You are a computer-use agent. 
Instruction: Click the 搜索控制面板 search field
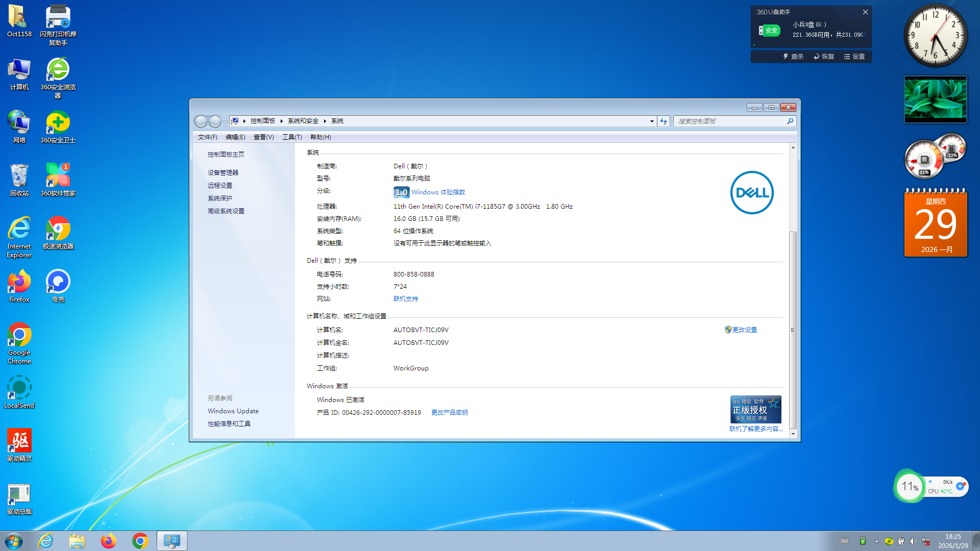pyautogui.click(x=730, y=121)
